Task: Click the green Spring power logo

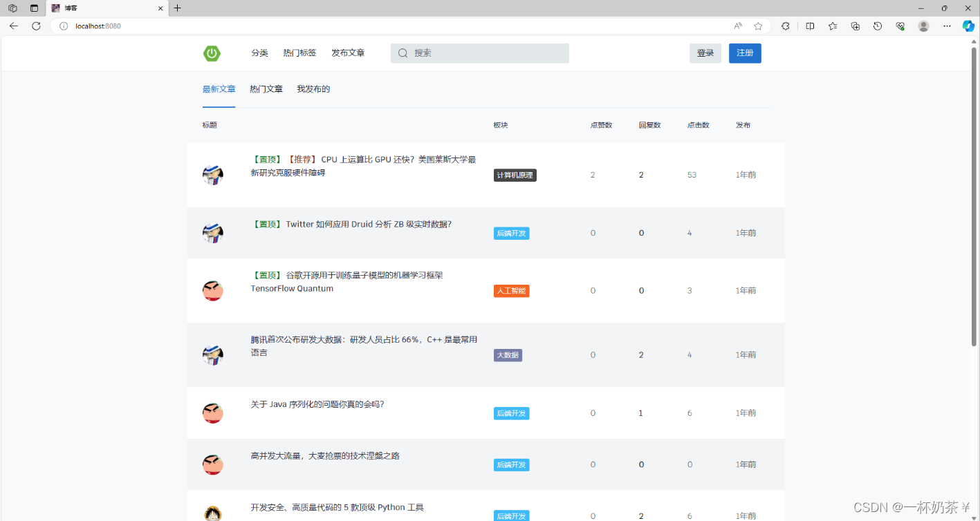Action: pos(212,53)
